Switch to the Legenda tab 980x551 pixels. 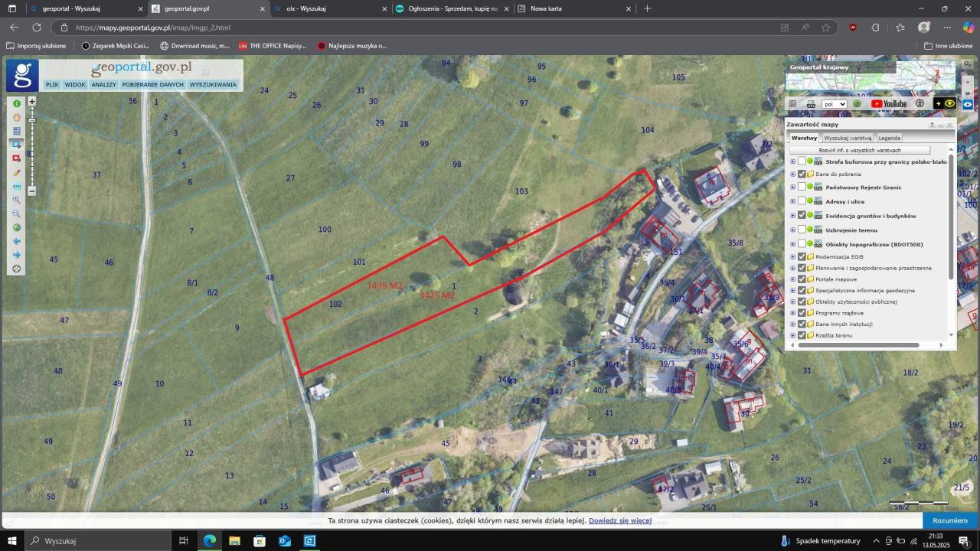pyautogui.click(x=889, y=139)
